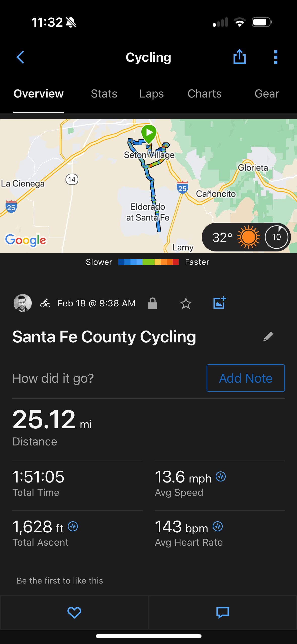Toggle the favorite star
297x644 pixels.
(186, 303)
